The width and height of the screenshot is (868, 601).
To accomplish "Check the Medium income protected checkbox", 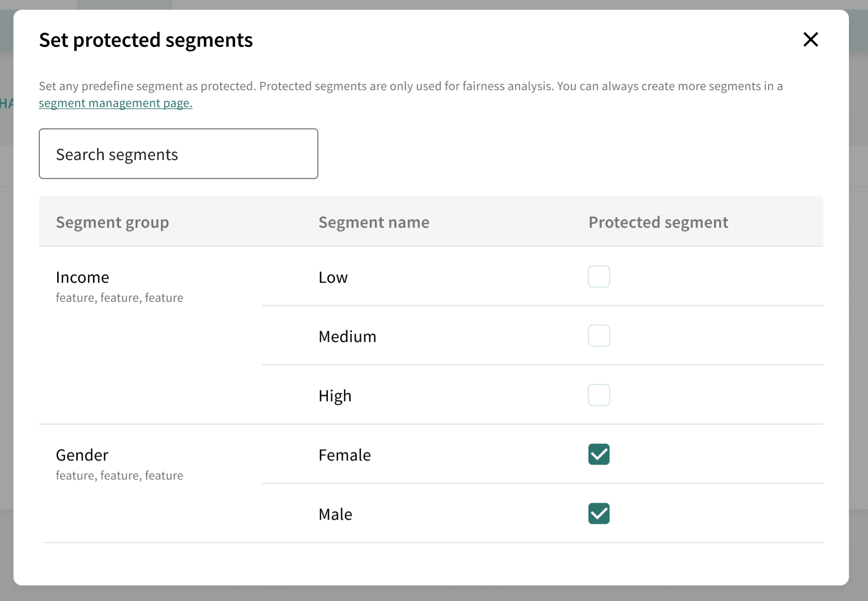I will point(598,336).
